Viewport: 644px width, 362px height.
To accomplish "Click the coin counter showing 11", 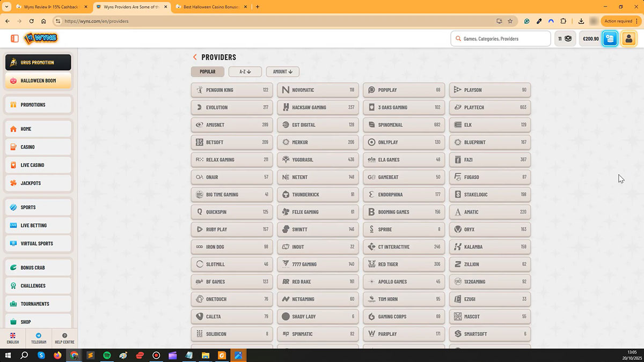I will [x=565, y=39].
